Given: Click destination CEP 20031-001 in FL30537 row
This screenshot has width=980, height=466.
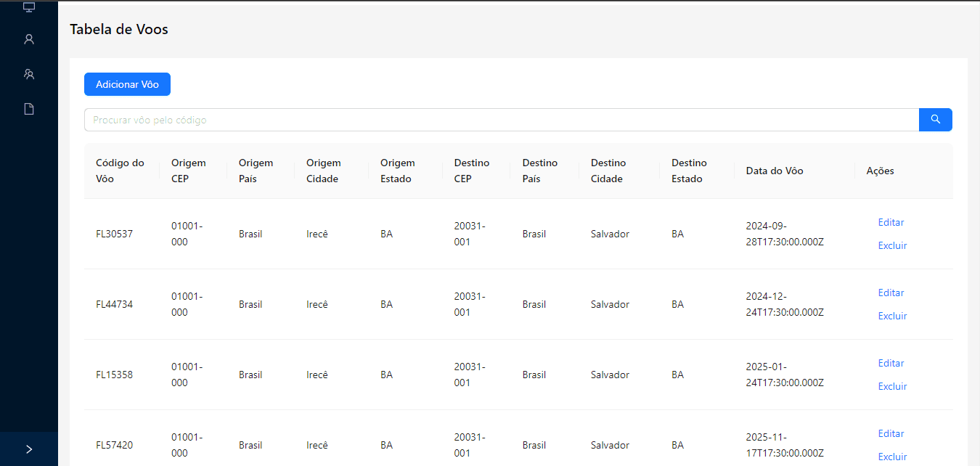Looking at the screenshot, I should click(470, 234).
